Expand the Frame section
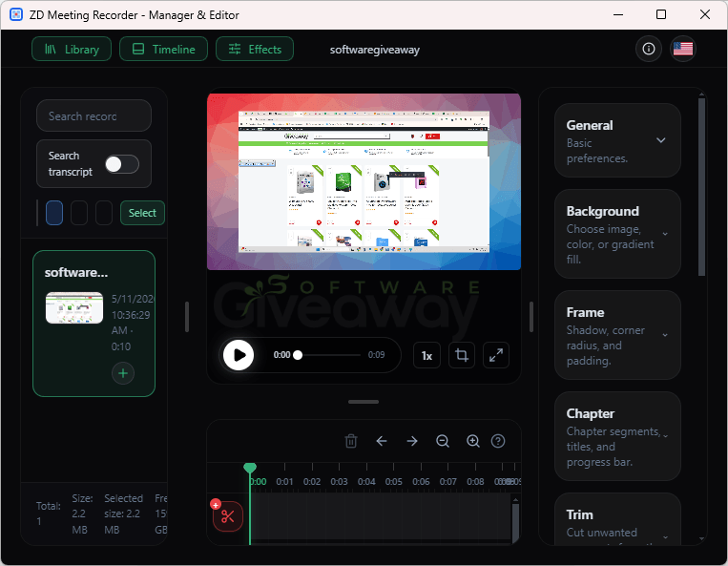 pos(617,335)
